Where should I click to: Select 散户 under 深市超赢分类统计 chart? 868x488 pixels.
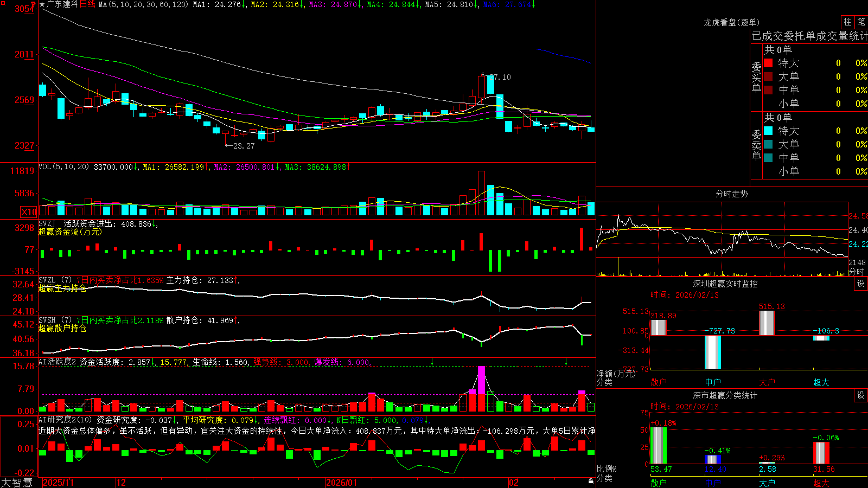pyautogui.click(x=659, y=483)
